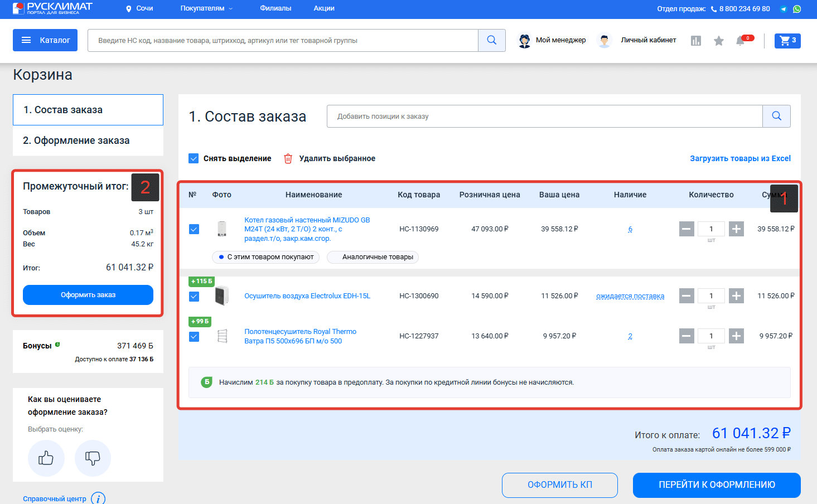Open Осушитель воздуха Electrolux EDH-15L link

point(307,296)
